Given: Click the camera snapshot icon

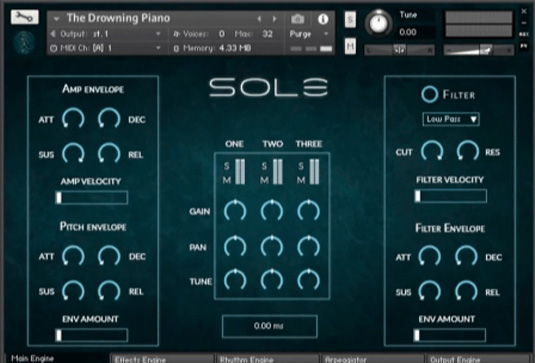Looking at the screenshot, I should [298, 19].
